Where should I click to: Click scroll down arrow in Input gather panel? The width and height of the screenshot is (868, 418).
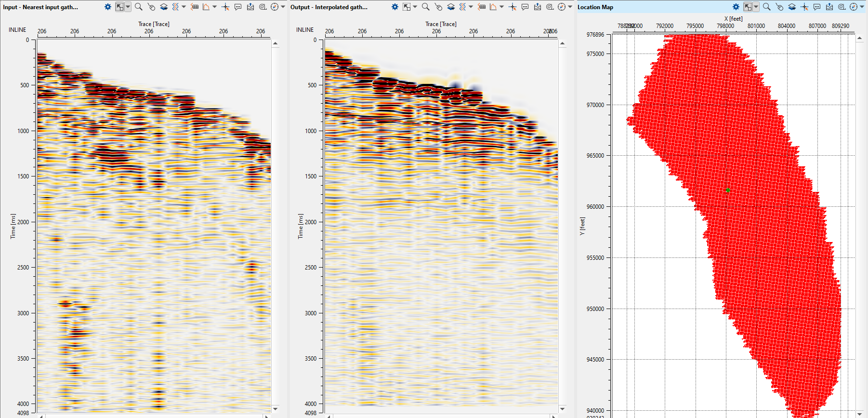pyautogui.click(x=276, y=409)
